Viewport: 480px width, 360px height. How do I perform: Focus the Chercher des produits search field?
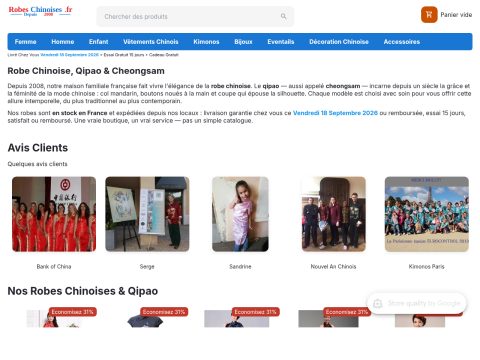(x=195, y=16)
